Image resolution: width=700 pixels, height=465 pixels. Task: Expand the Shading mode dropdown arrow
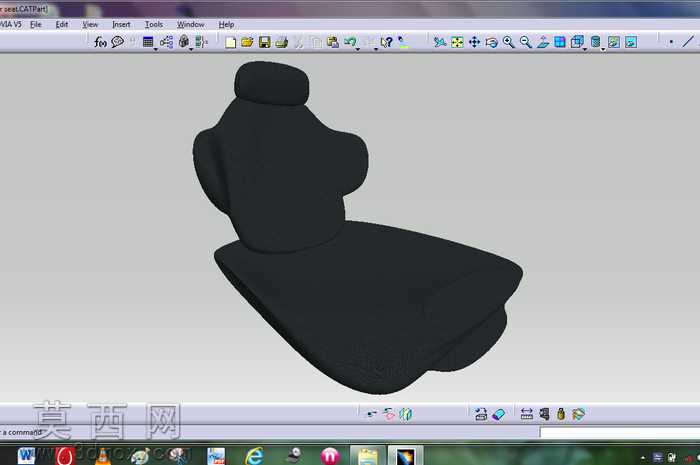(x=603, y=49)
